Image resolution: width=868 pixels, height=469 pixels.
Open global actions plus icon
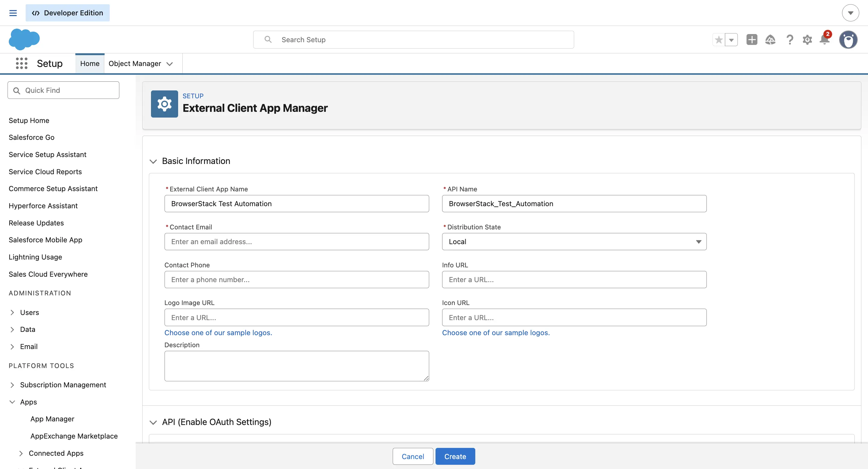[x=752, y=39]
